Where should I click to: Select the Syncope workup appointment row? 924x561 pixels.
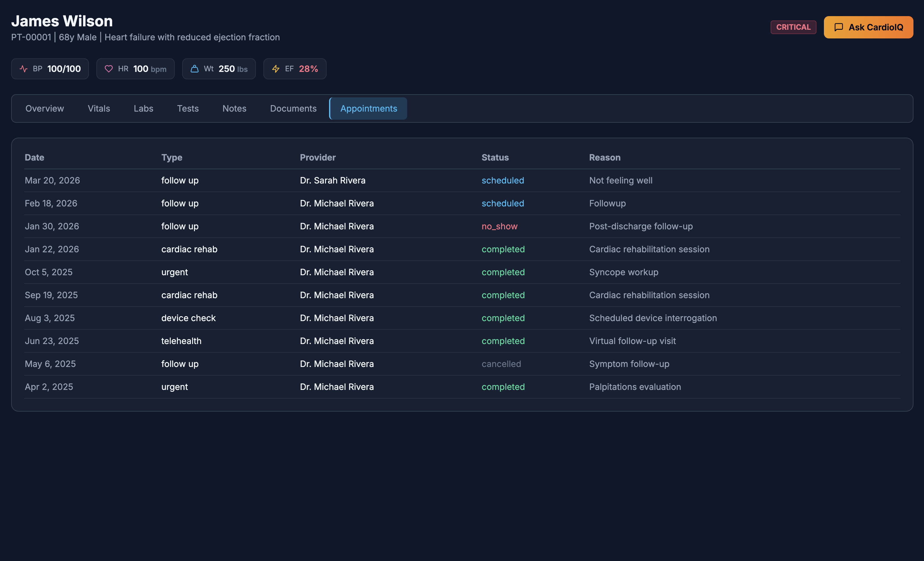tap(623, 272)
